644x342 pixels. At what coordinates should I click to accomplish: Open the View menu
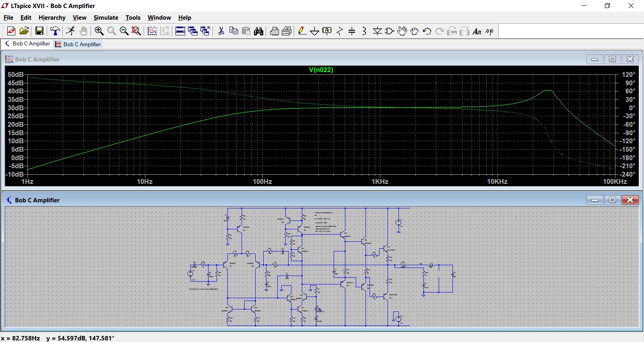click(79, 18)
